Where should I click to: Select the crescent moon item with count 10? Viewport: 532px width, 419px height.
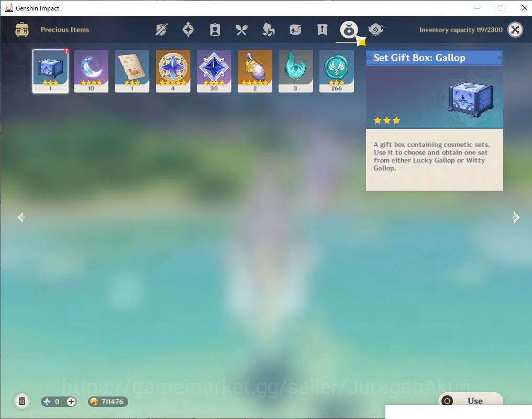91,71
